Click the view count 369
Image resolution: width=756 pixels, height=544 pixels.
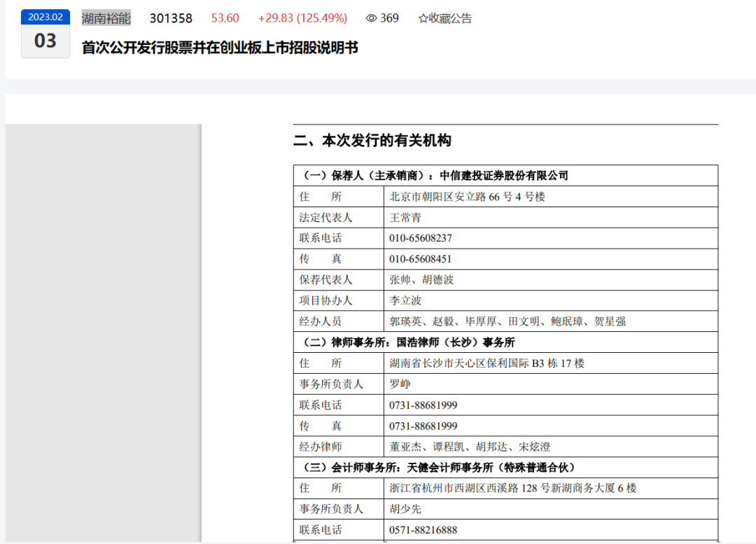(x=389, y=18)
